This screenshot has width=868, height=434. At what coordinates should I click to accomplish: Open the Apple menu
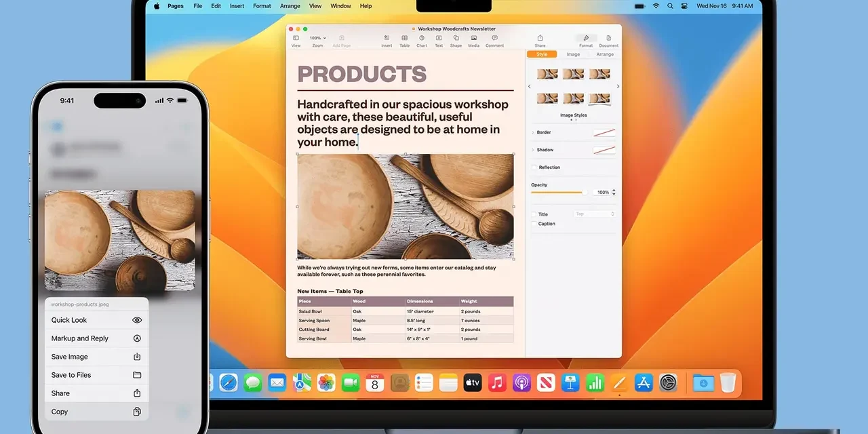coord(157,6)
